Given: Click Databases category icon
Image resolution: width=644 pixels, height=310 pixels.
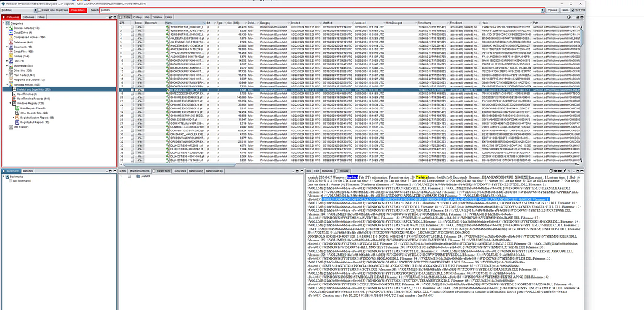Looking at the screenshot, I should tap(10, 42).
